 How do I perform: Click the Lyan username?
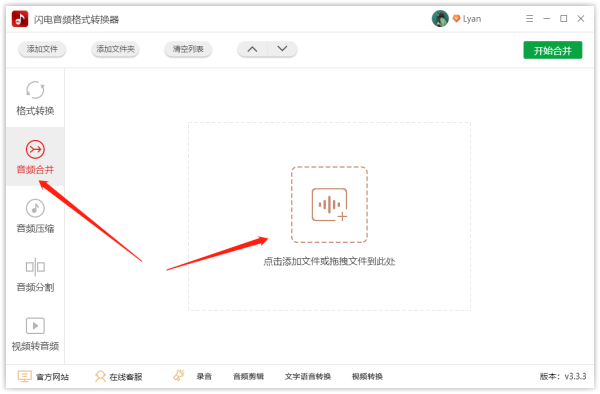tap(472, 19)
